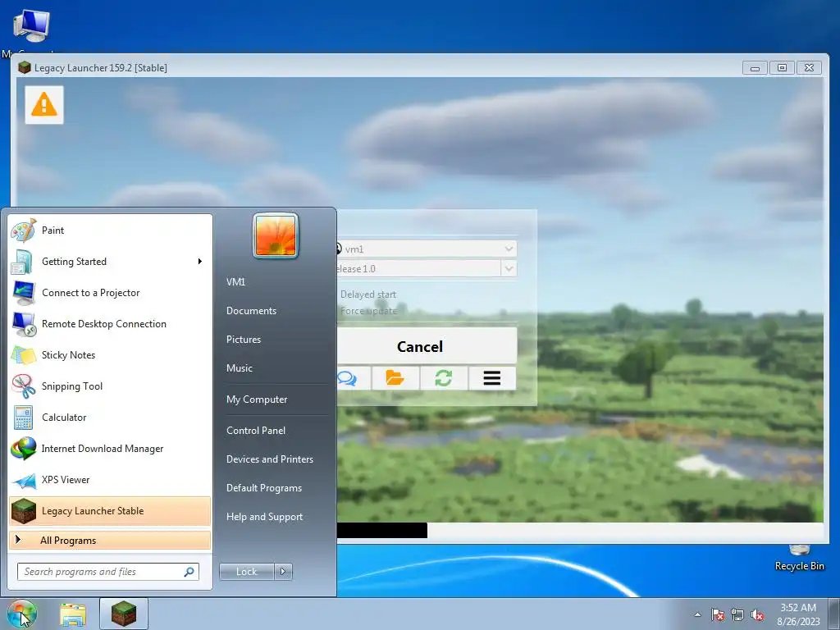Click the network tray icon

(737, 614)
